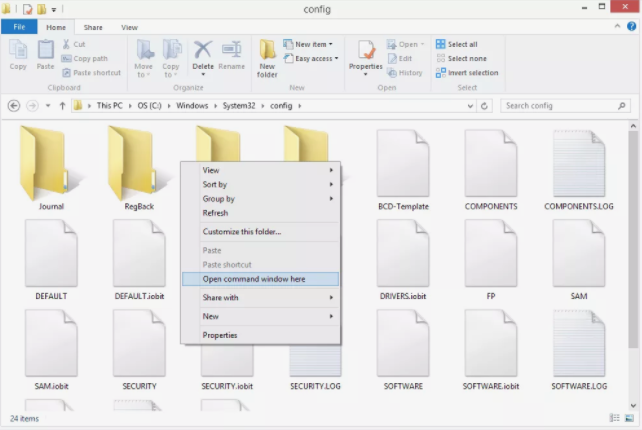
Task: Open the recent locations dropdown arrow
Action: 48,106
